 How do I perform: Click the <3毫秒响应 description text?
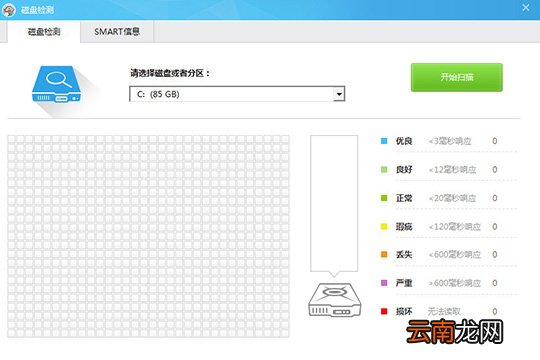pos(450,141)
